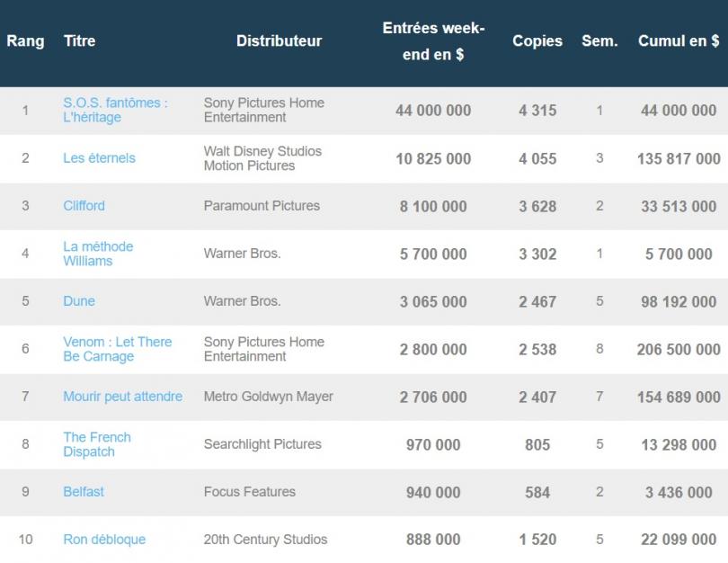Open the Ron débloque link

[104, 540]
